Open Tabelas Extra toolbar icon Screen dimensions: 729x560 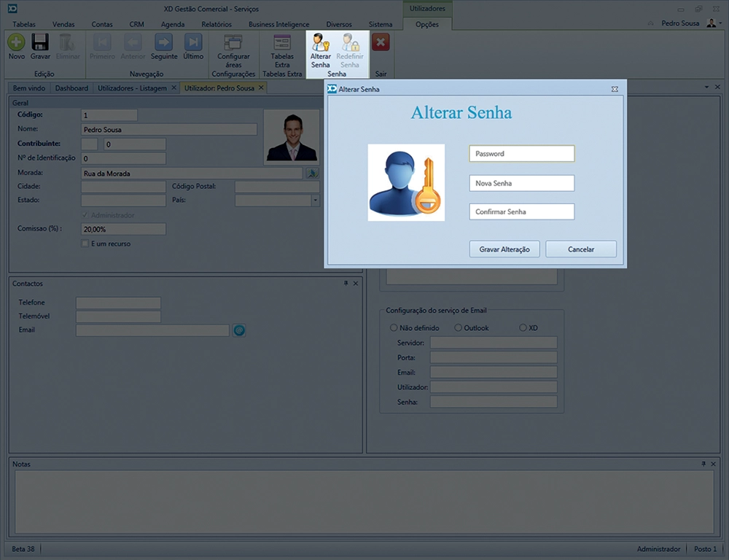(x=282, y=42)
